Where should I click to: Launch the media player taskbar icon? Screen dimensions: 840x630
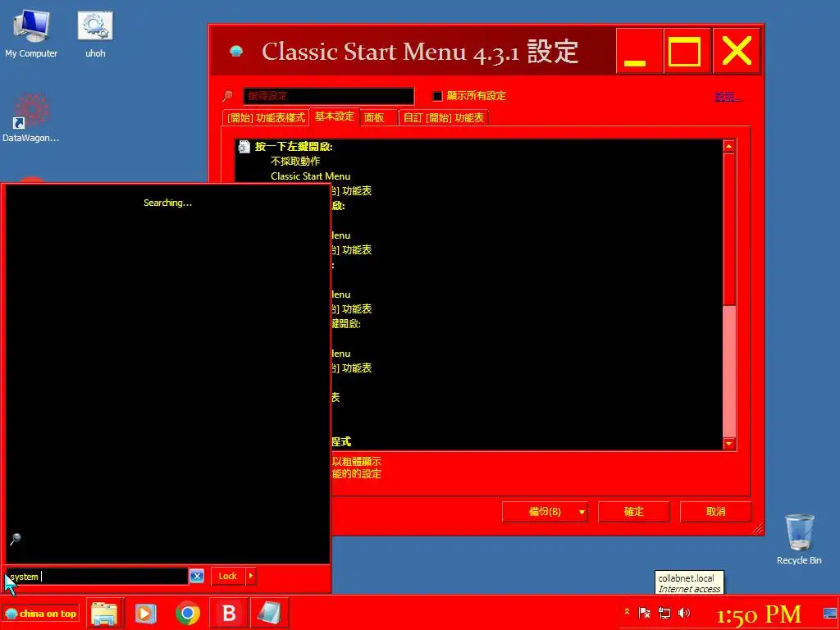click(145, 614)
